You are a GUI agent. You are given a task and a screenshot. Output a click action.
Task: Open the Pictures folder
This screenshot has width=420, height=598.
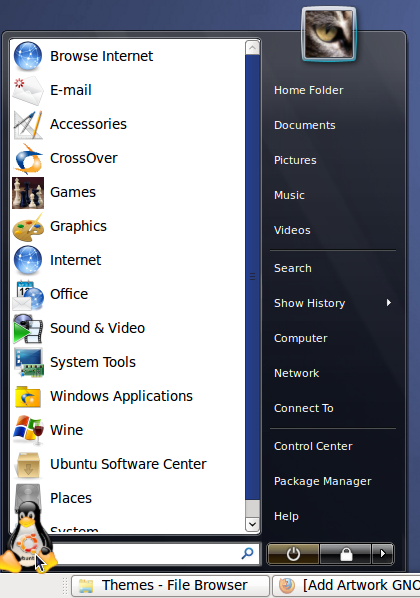295,161
